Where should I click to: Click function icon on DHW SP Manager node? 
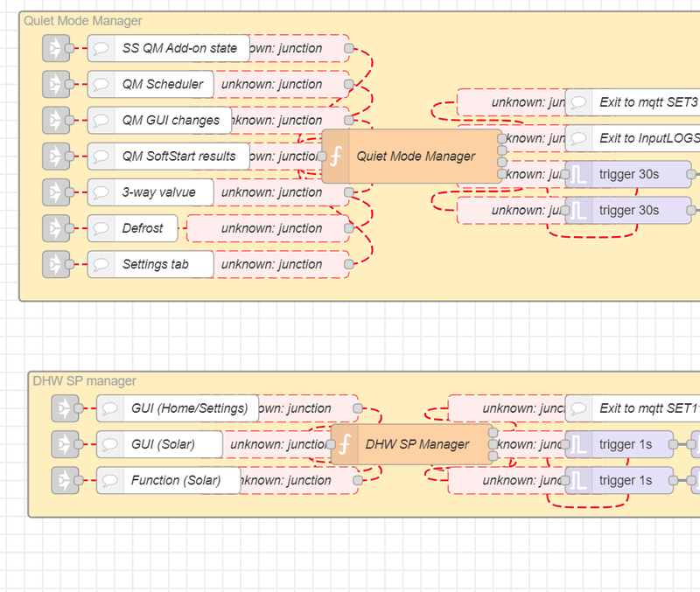point(345,444)
